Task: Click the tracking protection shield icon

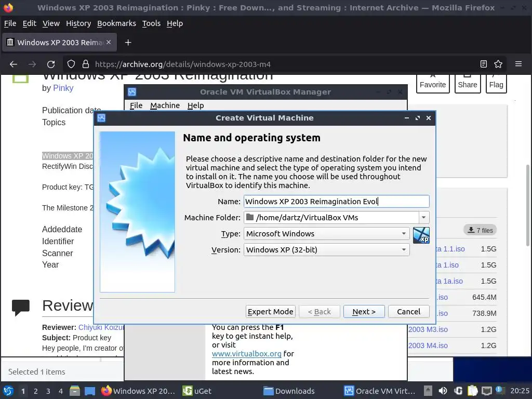Action: click(x=71, y=64)
